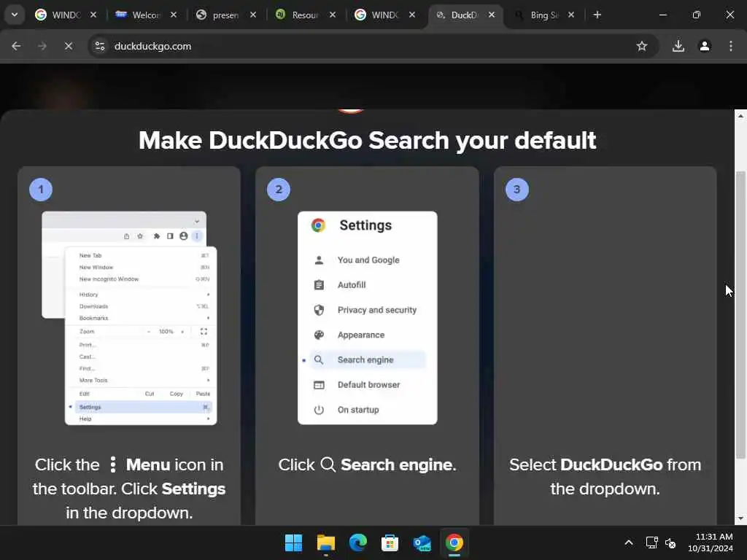747x560 pixels.
Task: Click the Settings screenshot in step 2
Action: point(368,318)
